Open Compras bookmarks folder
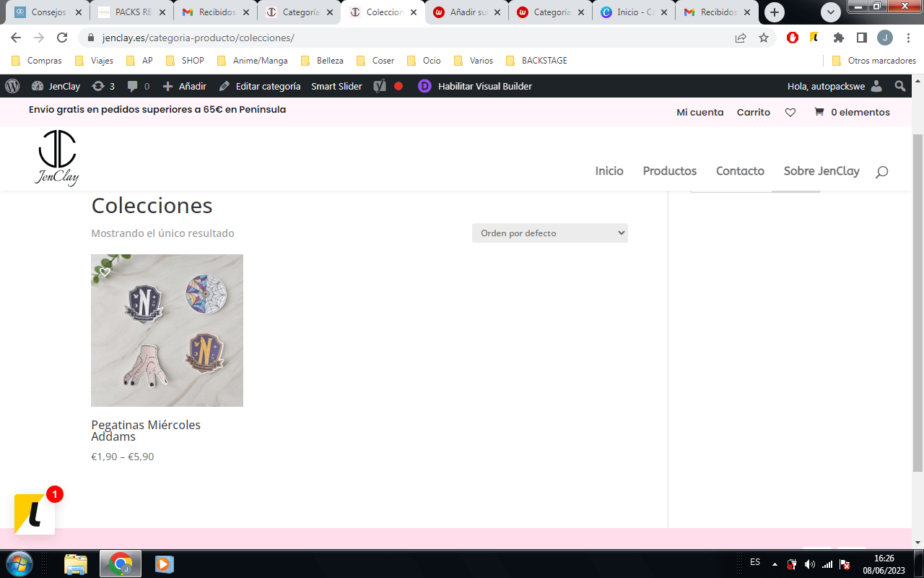 point(37,61)
